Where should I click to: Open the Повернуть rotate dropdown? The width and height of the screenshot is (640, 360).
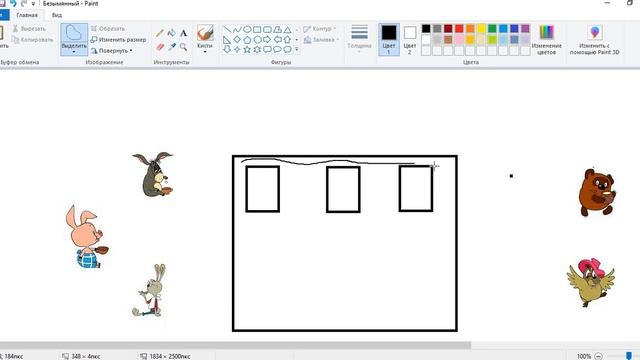click(112, 51)
